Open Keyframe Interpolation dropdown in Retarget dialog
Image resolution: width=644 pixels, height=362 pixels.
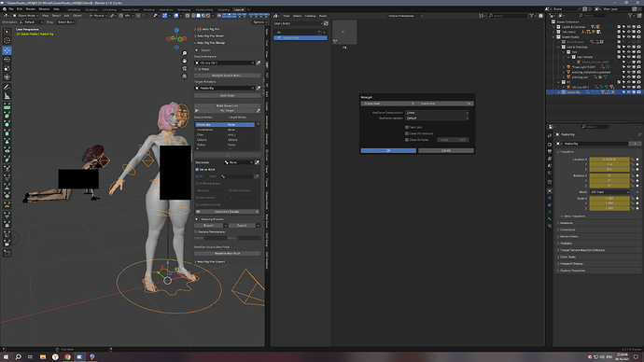point(437,113)
